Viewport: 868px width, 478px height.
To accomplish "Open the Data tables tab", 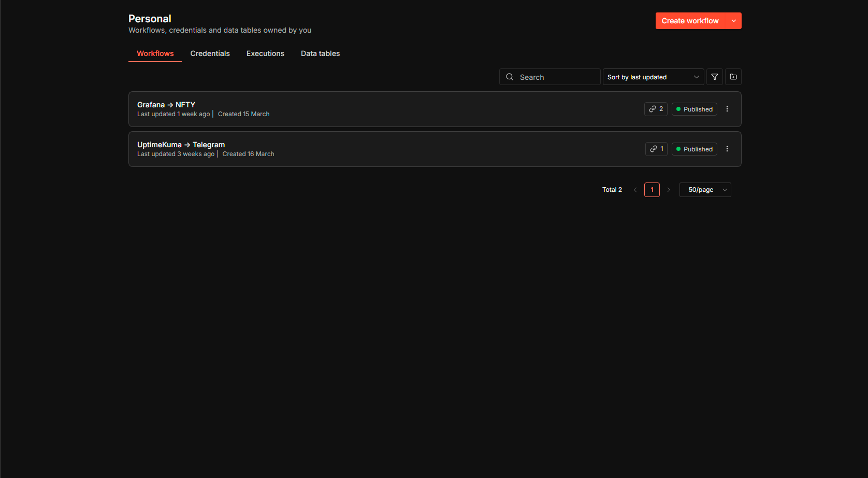I will pos(320,53).
